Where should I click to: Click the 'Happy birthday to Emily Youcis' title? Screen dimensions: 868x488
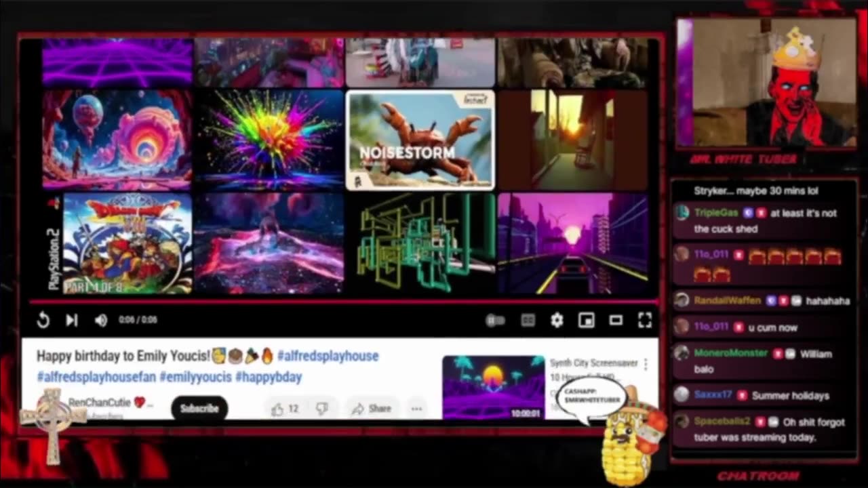tap(123, 356)
